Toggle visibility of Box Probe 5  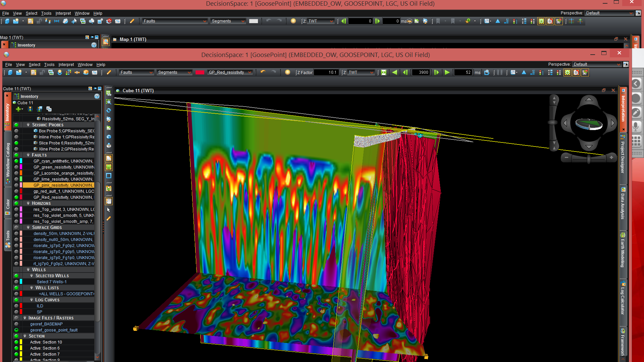click(x=16, y=131)
